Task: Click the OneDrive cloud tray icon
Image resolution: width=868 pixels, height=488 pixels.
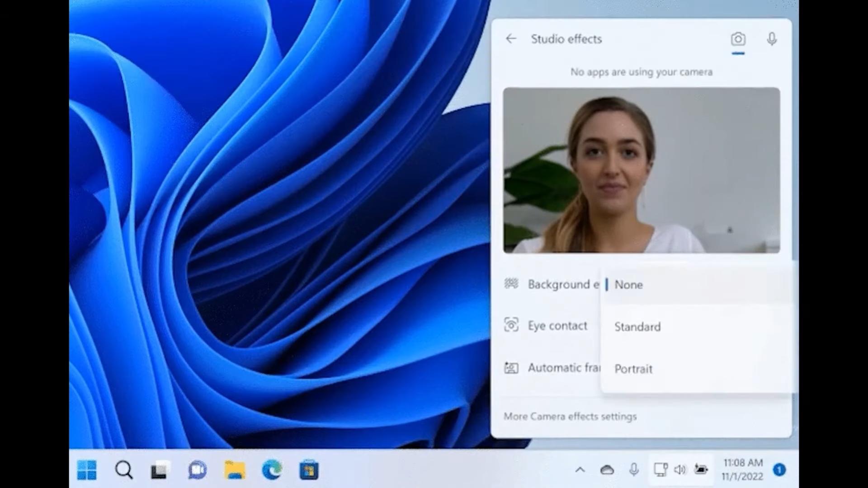Action: coord(607,470)
